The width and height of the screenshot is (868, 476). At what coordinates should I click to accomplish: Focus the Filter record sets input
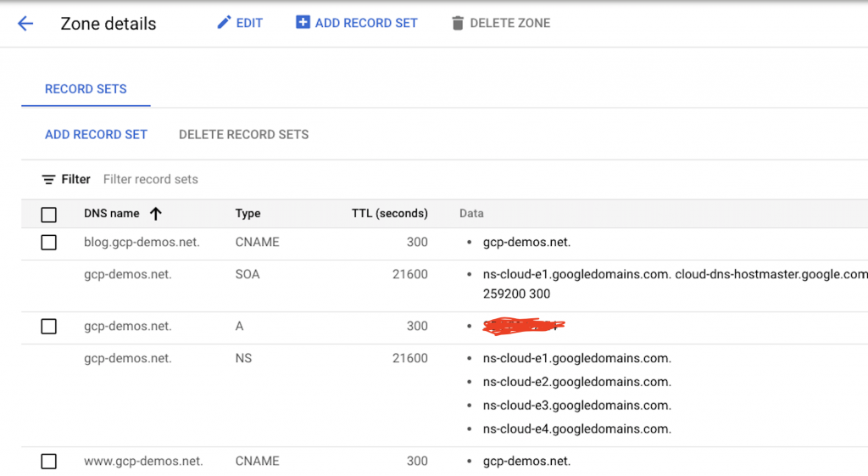[254, 180]
